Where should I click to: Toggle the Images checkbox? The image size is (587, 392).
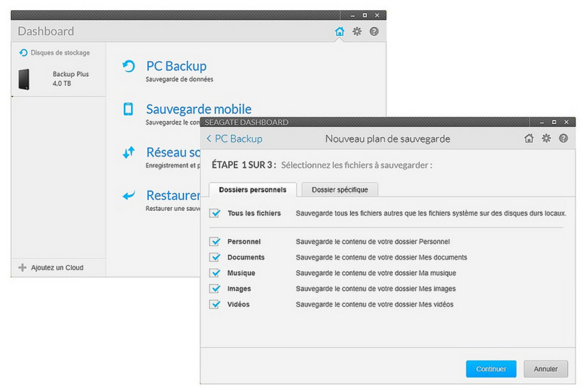click(x=215, y=288)
